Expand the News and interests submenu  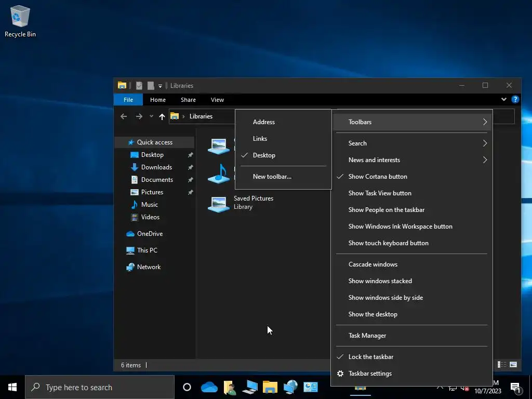pos(485,160)
